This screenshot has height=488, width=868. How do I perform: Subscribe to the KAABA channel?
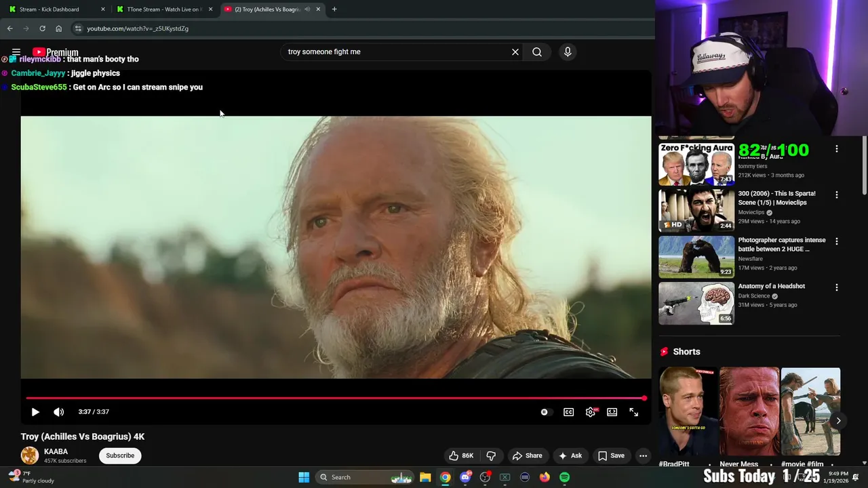click(120, 455)
